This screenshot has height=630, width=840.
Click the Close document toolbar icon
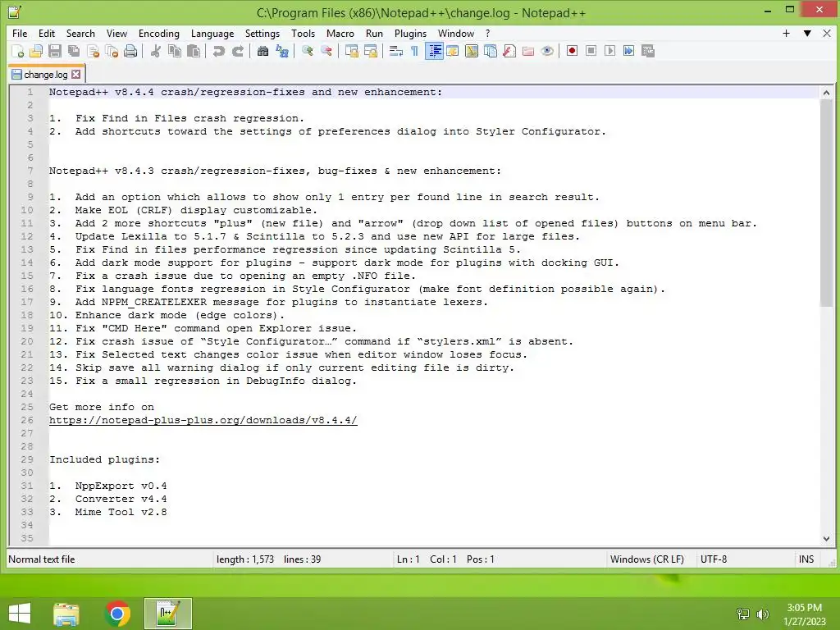tap(94, 51)
